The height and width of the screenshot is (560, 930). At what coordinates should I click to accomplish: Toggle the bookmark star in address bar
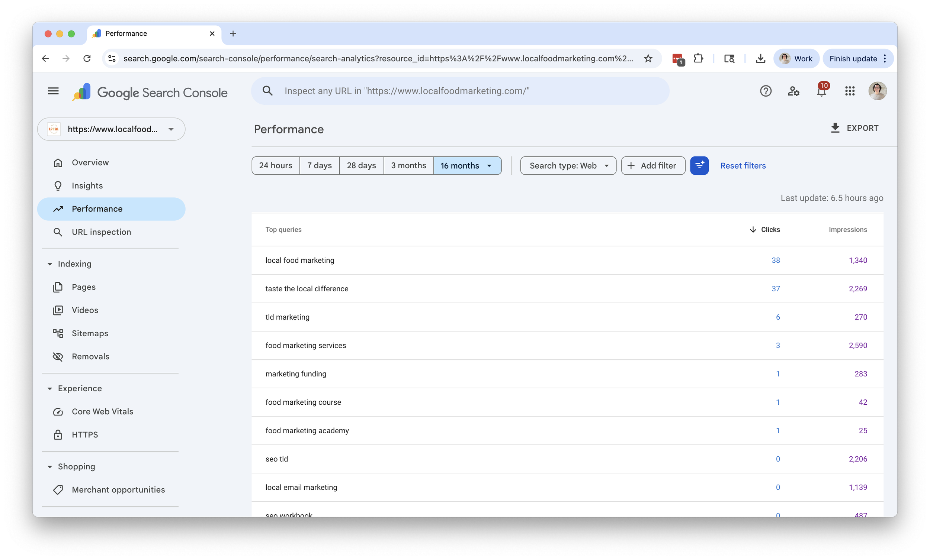coord(648,58)
